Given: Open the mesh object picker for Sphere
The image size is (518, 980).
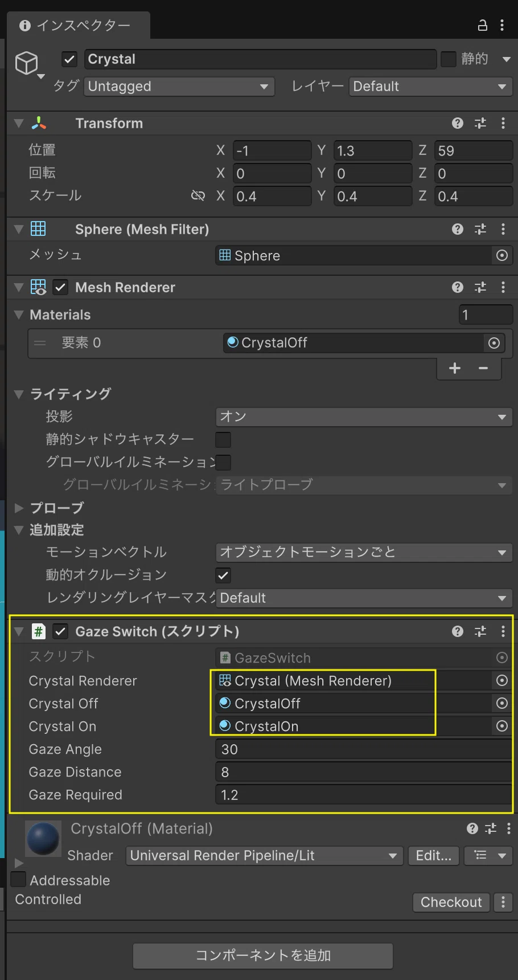Looking at the screenshot, I should pyautogui.click(x=501, y=255).
